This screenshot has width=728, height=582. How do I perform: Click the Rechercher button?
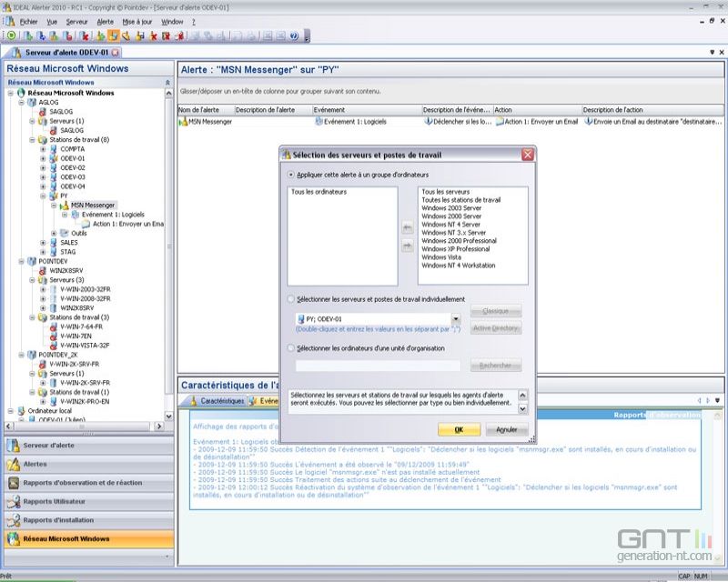pos(496,366)
